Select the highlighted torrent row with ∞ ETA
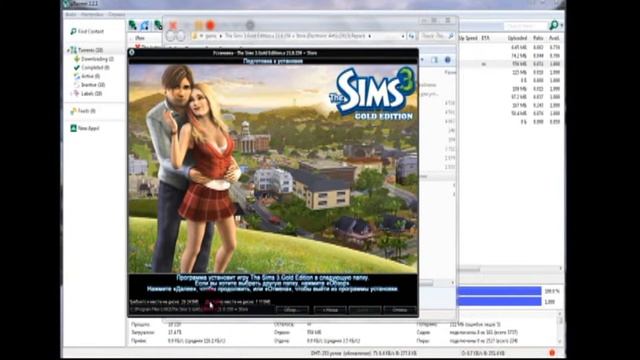Viewport: 640px width, 360px height. click(510, 64)
